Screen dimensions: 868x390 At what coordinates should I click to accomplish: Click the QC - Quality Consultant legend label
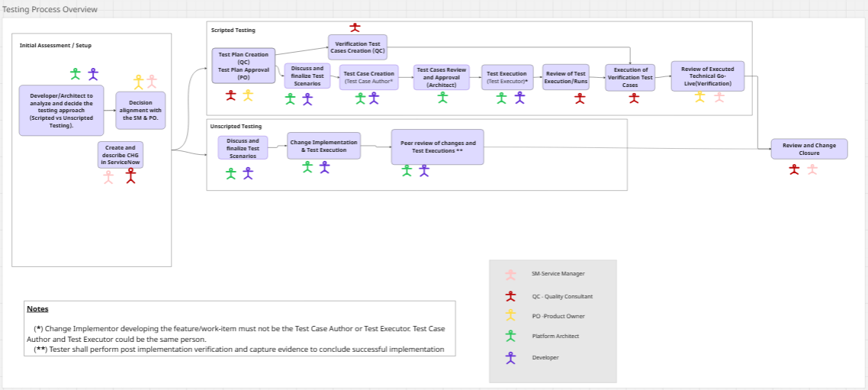coord(562,296)
